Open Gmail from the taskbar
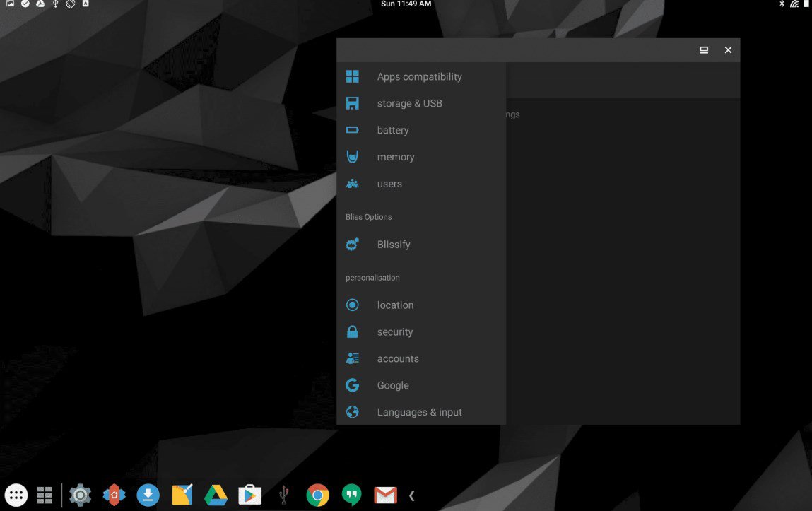This screenshot has height=511, width=812. tap(385, 495)
